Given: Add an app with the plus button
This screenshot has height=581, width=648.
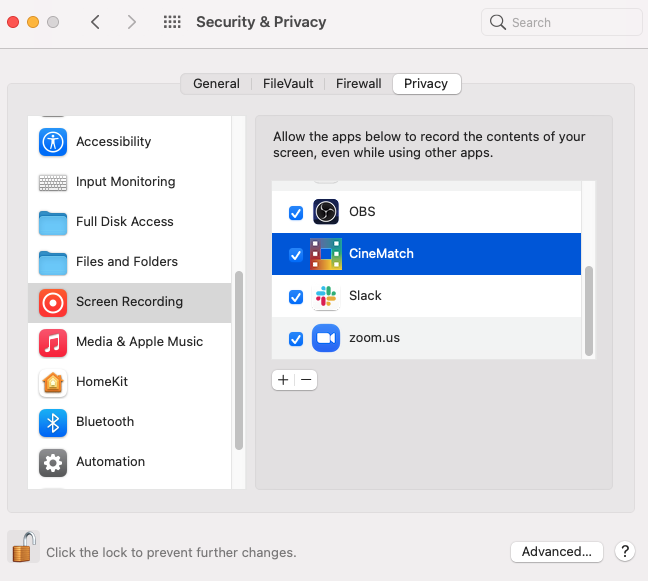Looking at the screenshot, I should tap(283, 380).
